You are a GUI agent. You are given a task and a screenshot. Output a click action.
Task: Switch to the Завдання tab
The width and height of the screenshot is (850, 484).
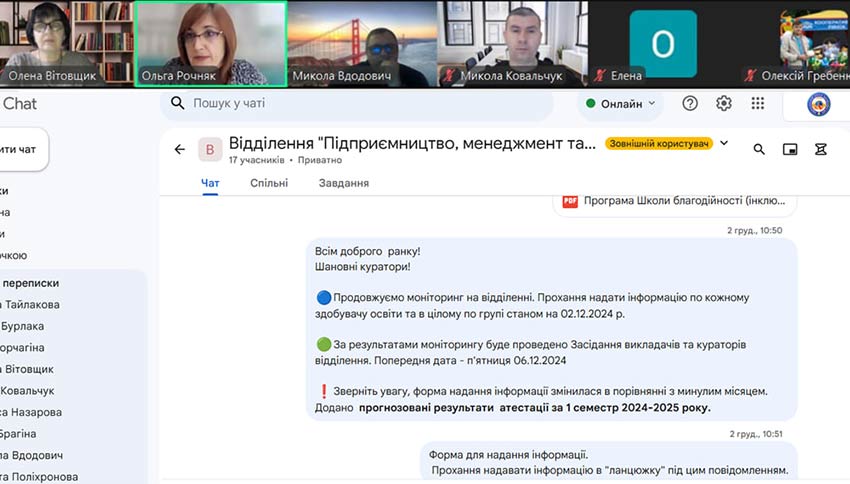[343, 183]
